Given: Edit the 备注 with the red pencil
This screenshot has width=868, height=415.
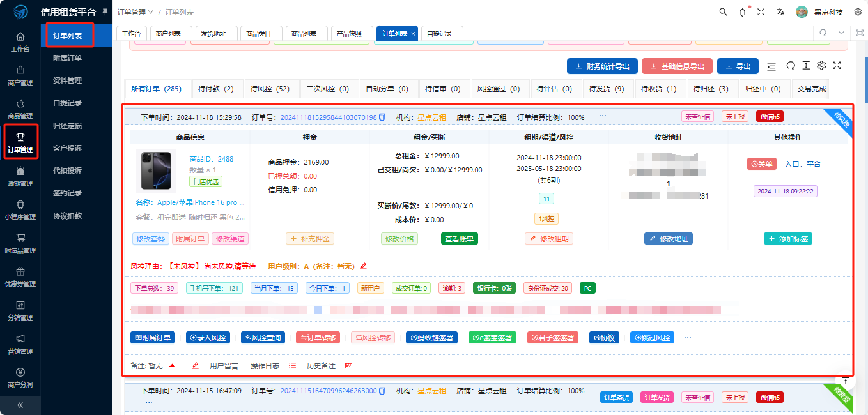Looking at the screenshot, I should [x=196, y=366].
